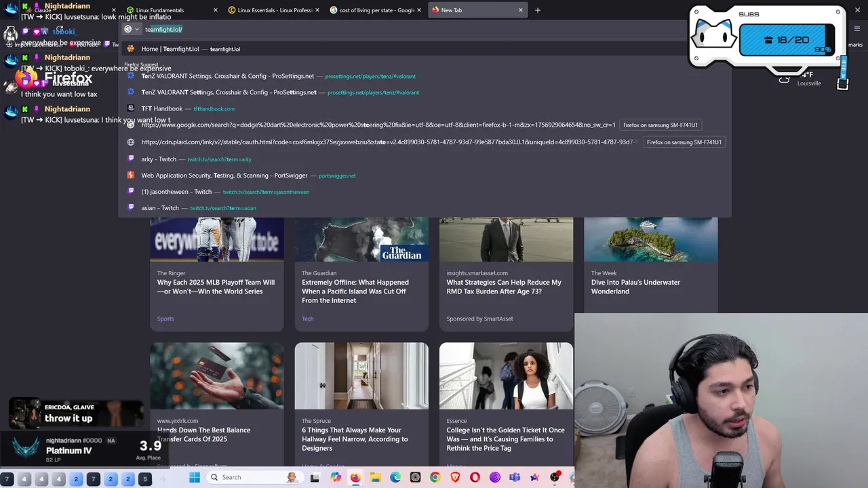Click the Guardian island satellite thumbnail
Viewport: 868px width, 488px height.
tap(361, 239)
